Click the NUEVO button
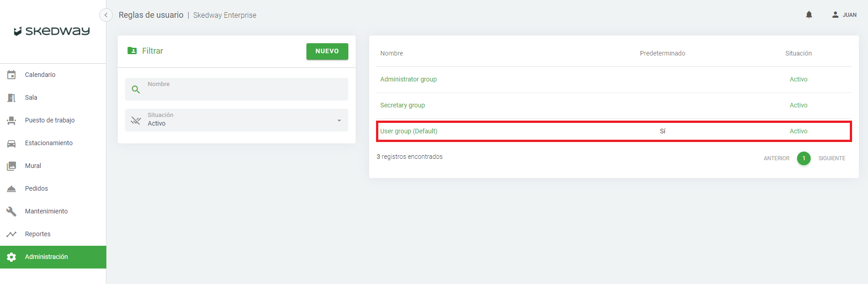 327,51
